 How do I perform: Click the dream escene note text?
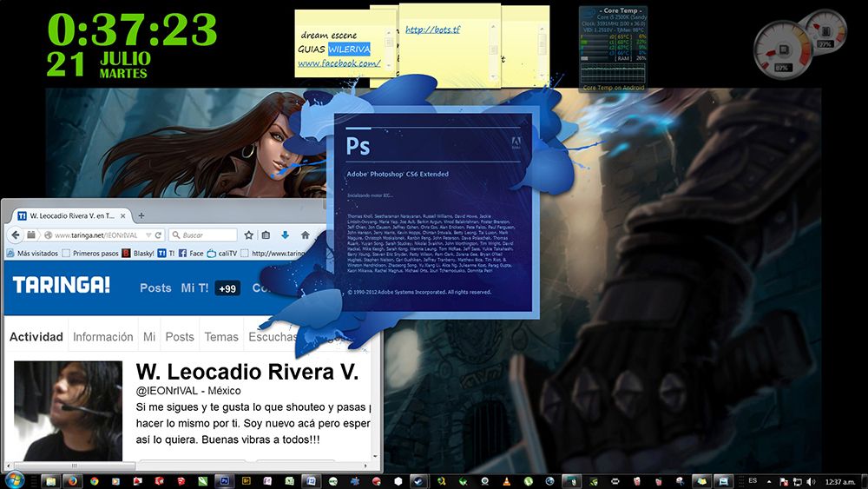click(x=328, y=35)
